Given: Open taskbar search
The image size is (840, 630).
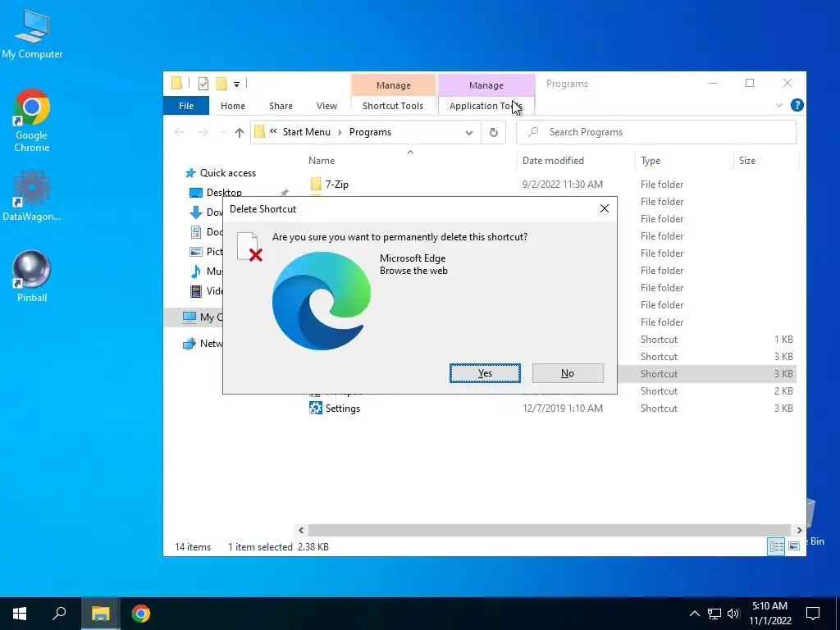Looking at the screenshot, I should 59,614.
